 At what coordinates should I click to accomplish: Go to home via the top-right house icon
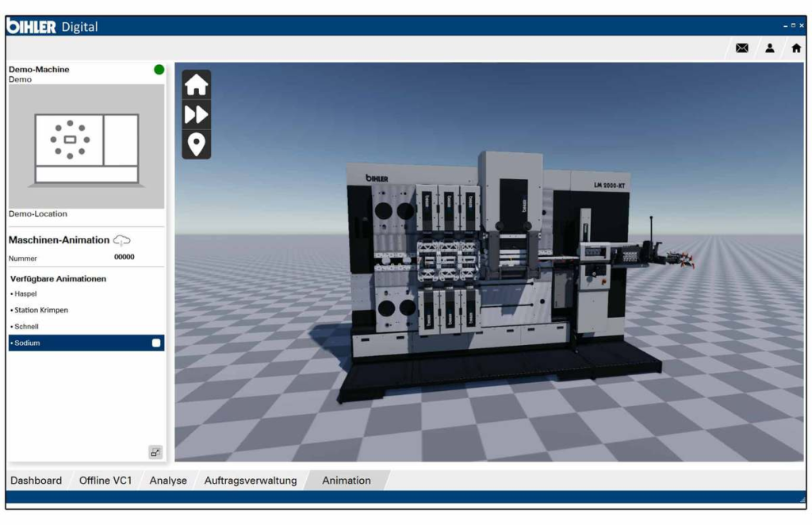pos(795,48)
